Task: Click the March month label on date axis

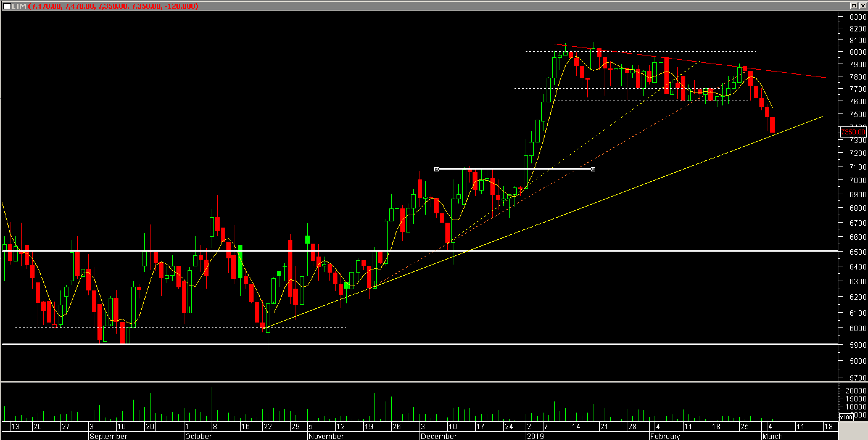Action: 772,436
